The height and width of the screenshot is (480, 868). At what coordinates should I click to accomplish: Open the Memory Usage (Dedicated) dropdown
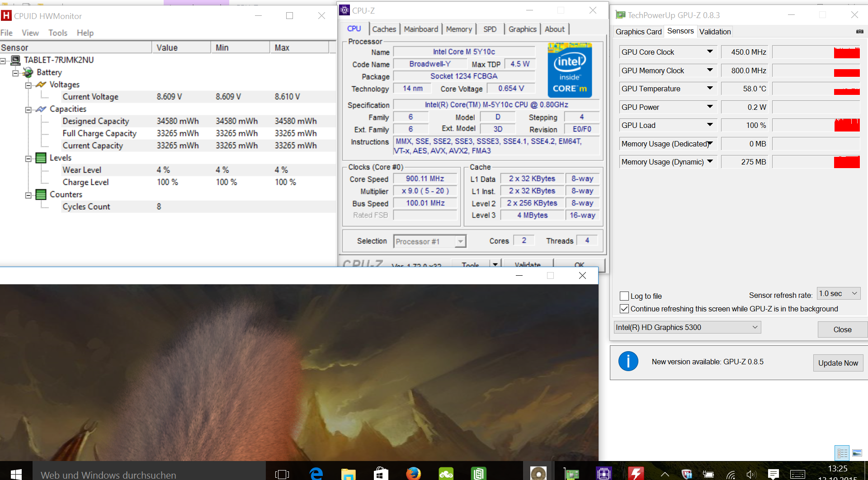(x=710, y=143)
